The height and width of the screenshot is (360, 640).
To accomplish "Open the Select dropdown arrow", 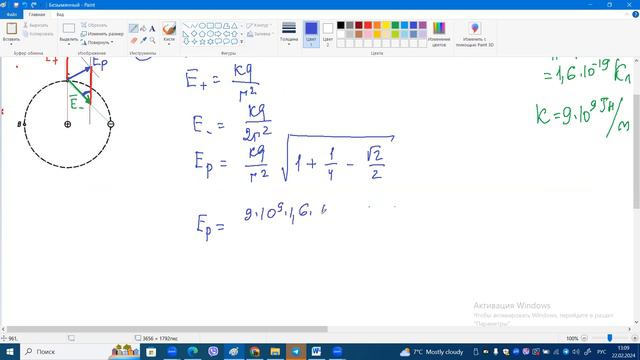I will coord(69,44).
